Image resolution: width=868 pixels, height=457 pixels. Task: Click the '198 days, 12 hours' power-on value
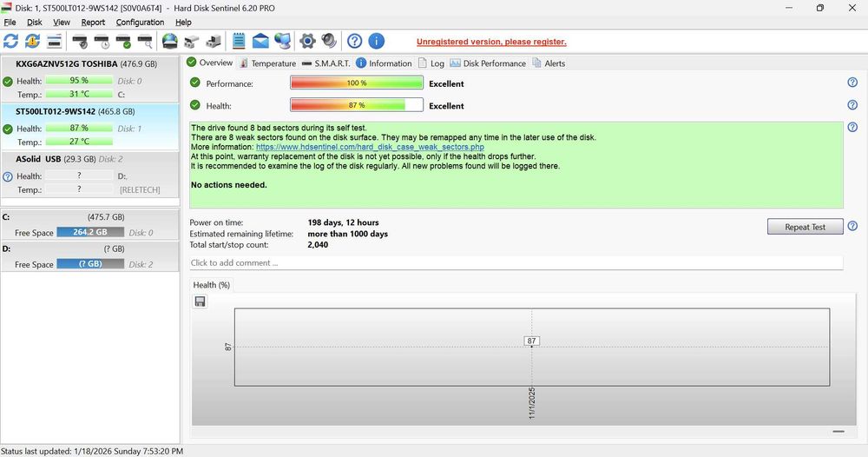pyautogui.click(x=343, y=222)
